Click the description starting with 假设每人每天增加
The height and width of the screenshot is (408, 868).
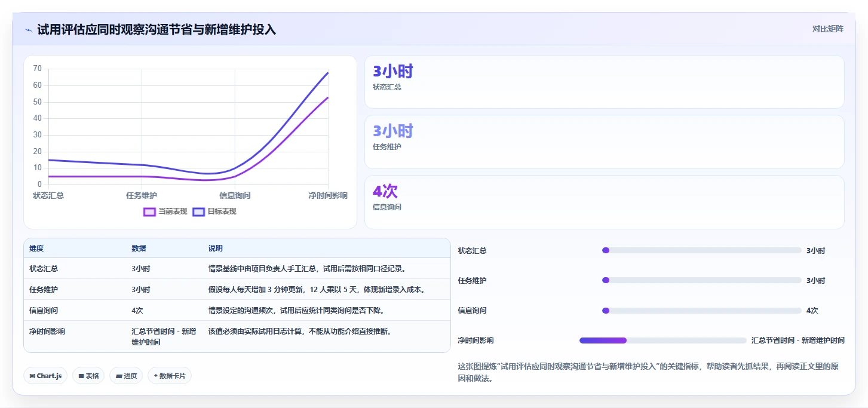[316, 290]
